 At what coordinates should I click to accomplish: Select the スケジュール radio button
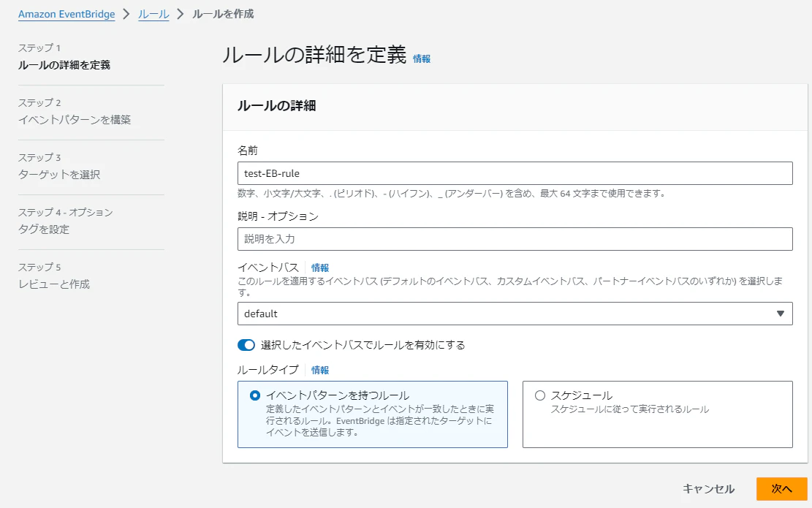pyautogui.click(x=540, y=395)
